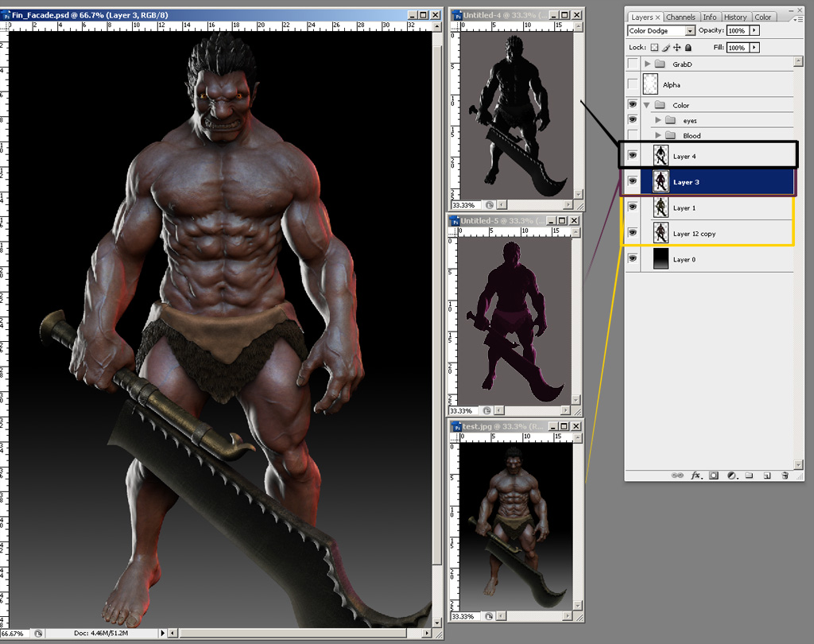Lock position move-arrows icon
The image size is (814, 644).
tap(677, 47)
